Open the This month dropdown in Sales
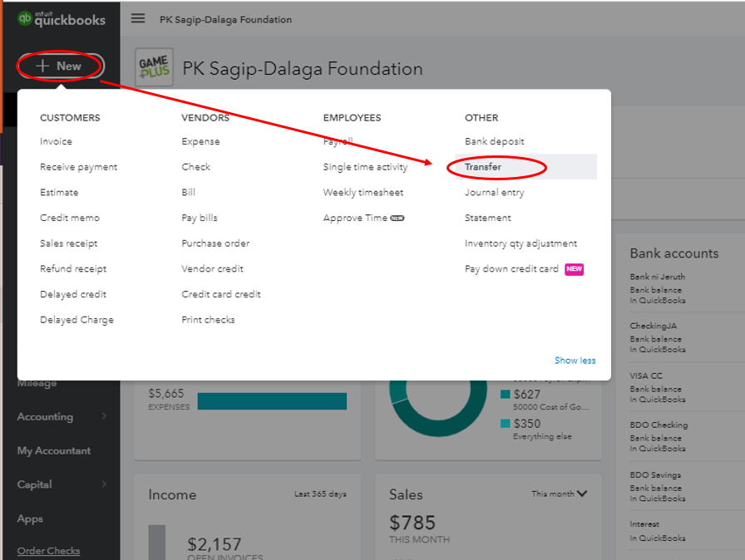This screenshot has width=745, height=560. (x=560, y=494)
